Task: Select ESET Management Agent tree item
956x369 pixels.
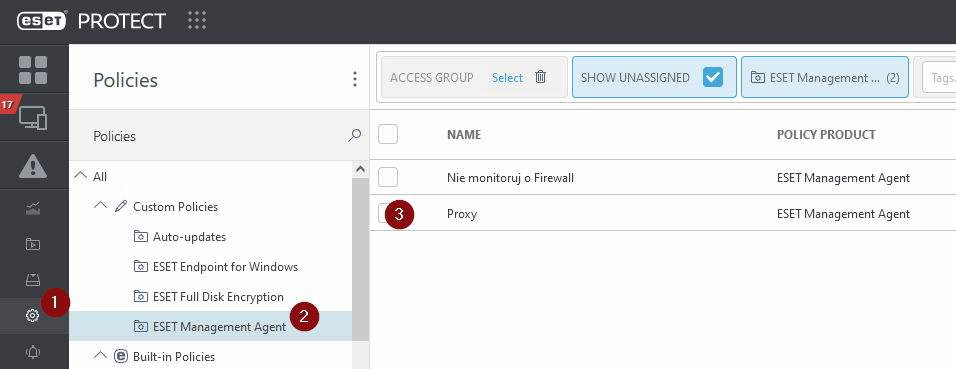Action: click(x=219, y=326)
